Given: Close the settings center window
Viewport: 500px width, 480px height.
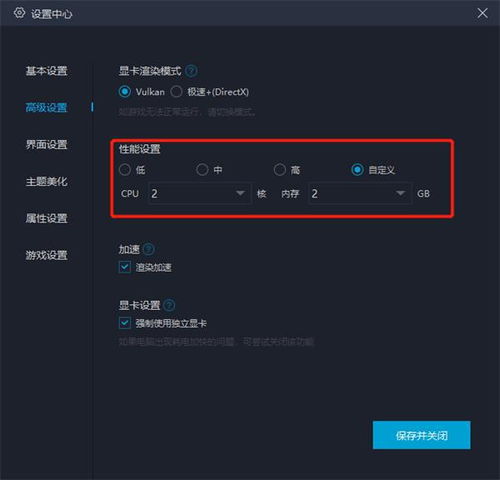Looking at the screenshot, I should [482, 13].
